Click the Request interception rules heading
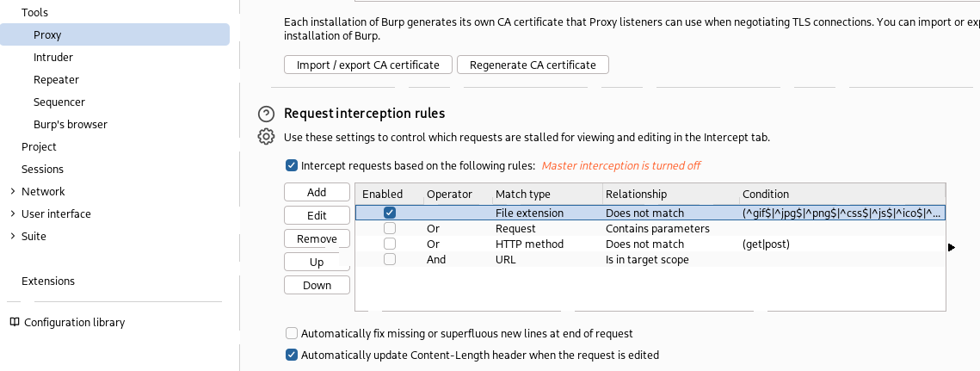Image resolution: width=980 pixels, height=371 pixels. [364, 114]
